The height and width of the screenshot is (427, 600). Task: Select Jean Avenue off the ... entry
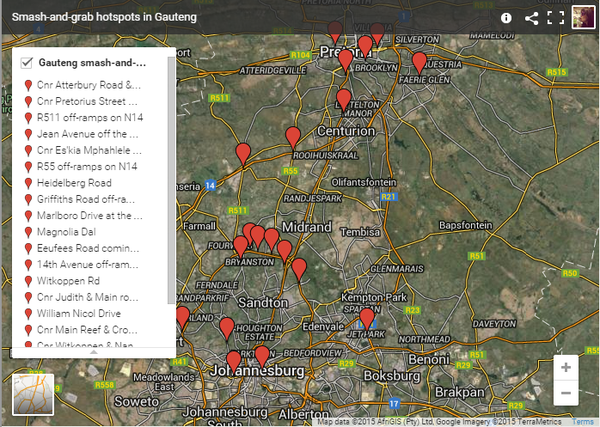coord(88,134)
